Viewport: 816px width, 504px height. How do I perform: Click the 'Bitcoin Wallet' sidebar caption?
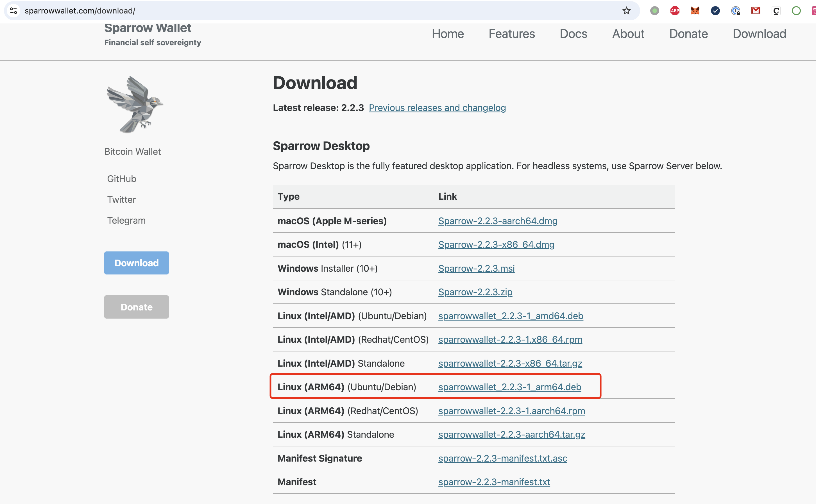(132, 152)
